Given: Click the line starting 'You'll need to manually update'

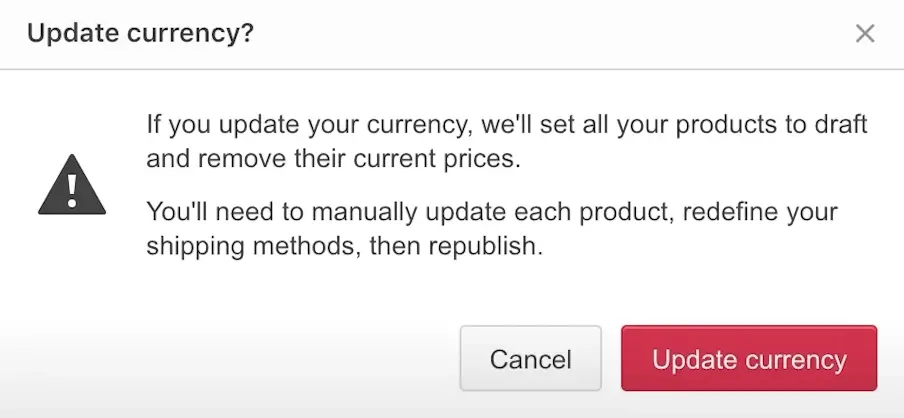Looking at the screenshot, I should point(492,212).
